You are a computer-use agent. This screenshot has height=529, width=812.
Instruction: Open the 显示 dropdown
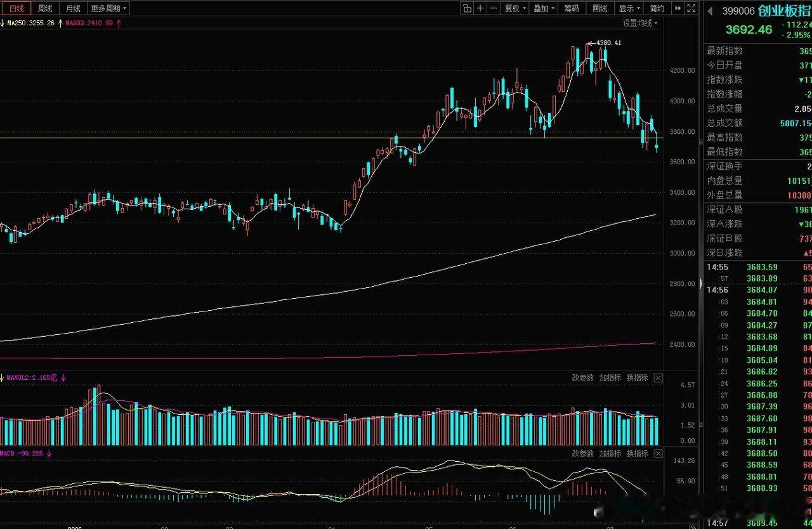click(630, 8)
